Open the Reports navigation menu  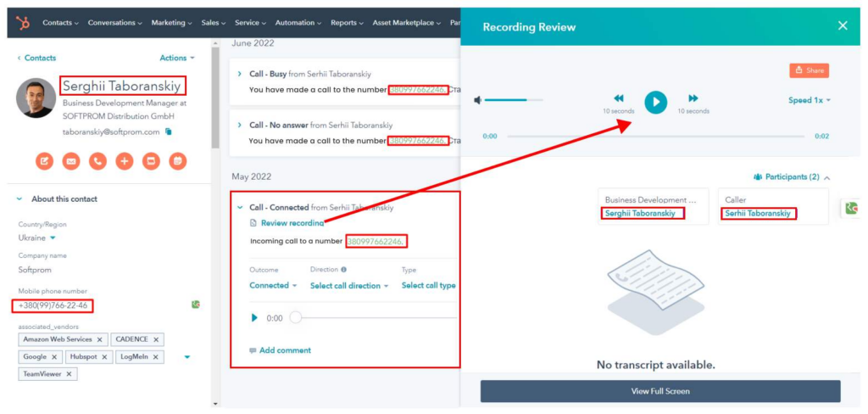point(347,23)
